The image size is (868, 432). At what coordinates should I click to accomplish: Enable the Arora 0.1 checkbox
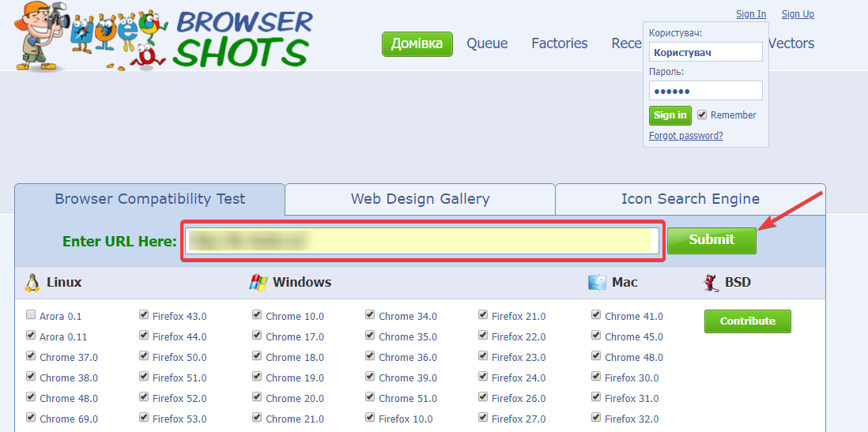click(31, 315)
